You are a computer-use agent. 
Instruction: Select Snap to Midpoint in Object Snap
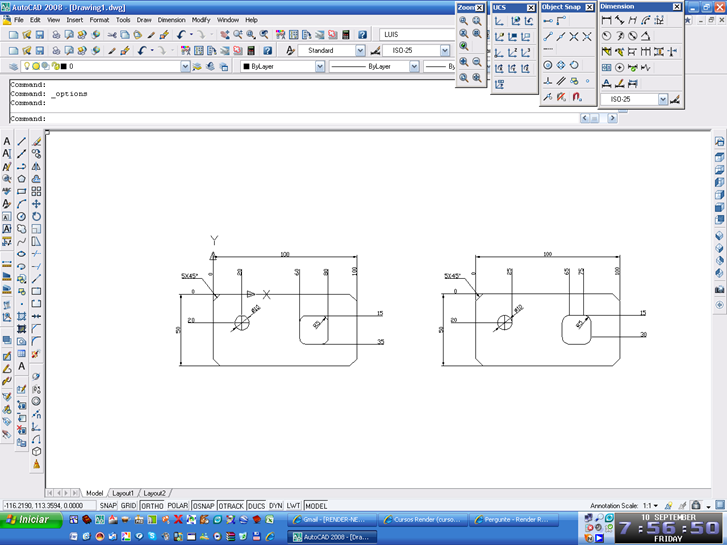coord(561,37)
